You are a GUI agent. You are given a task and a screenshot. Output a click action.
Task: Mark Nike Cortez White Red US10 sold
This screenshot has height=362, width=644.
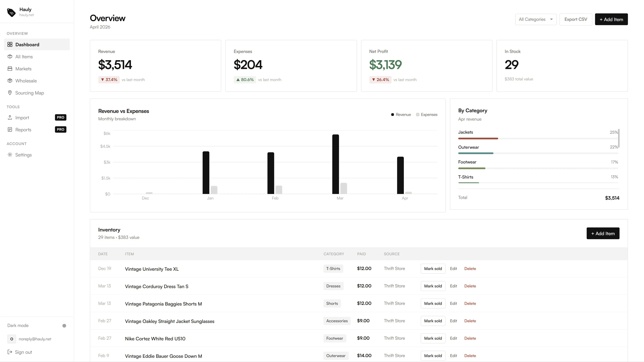point(433,338)
